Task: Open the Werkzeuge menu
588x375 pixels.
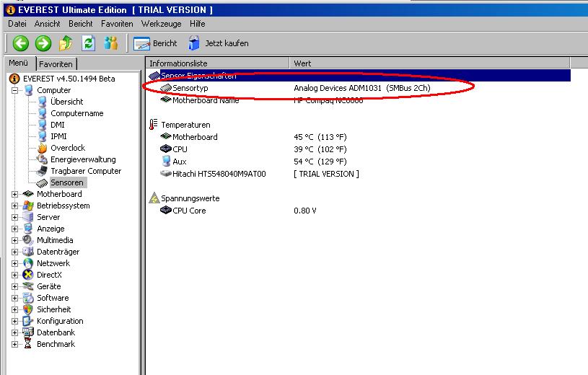Action: coord(162,24)
